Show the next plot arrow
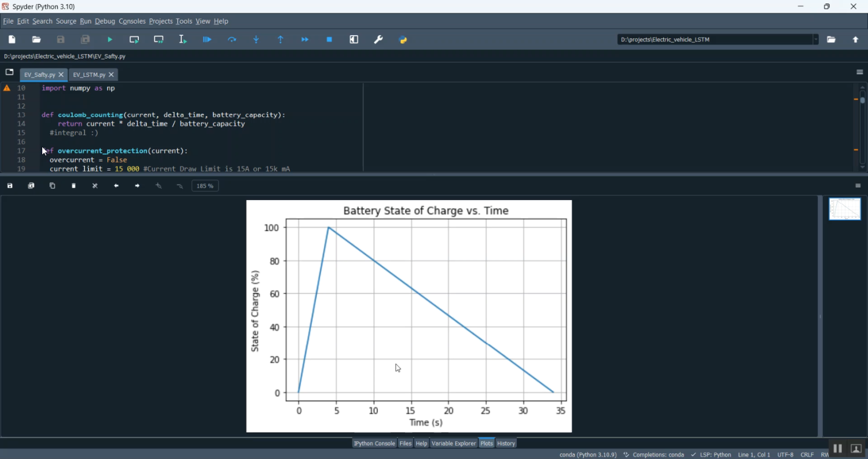The width and height of the screenshot is (868, 459). click(x=137, y=186)
